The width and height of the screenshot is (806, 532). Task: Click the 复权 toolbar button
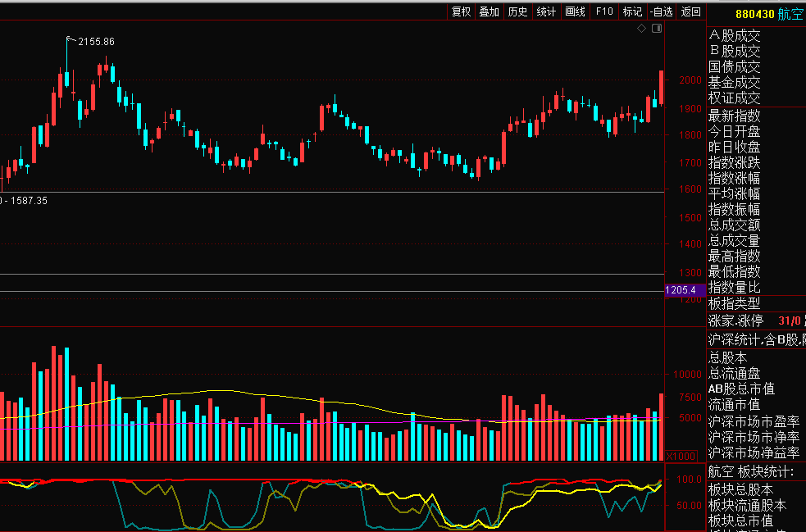coord(462,11)
